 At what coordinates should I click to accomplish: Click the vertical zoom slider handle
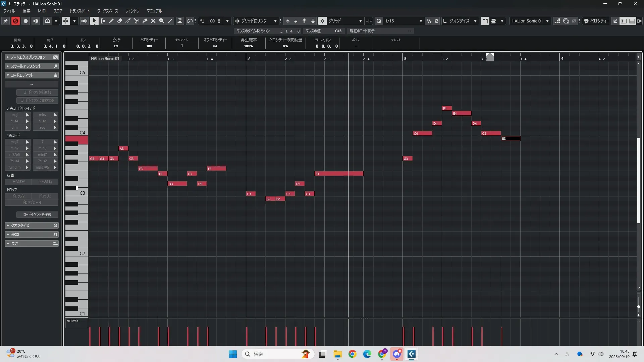point(639,307)
